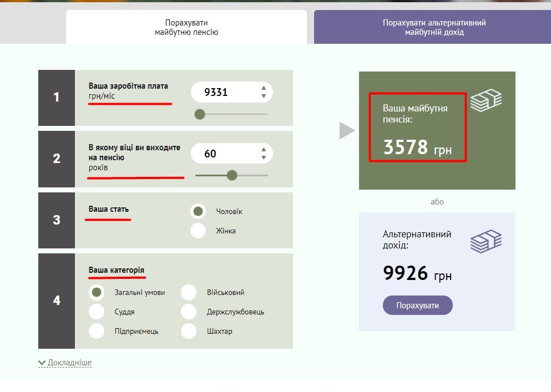
Task: Click the money stack icon in pension box
Action: (486, 100)
